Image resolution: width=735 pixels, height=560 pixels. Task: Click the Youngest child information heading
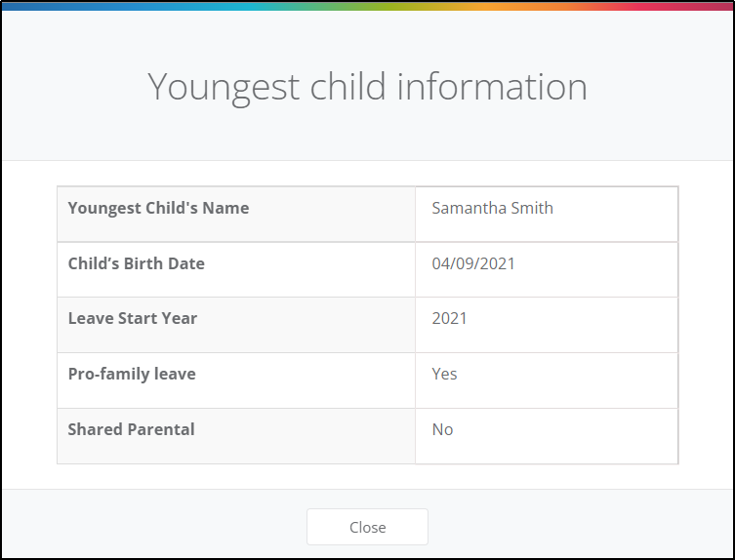click(367, 87)
